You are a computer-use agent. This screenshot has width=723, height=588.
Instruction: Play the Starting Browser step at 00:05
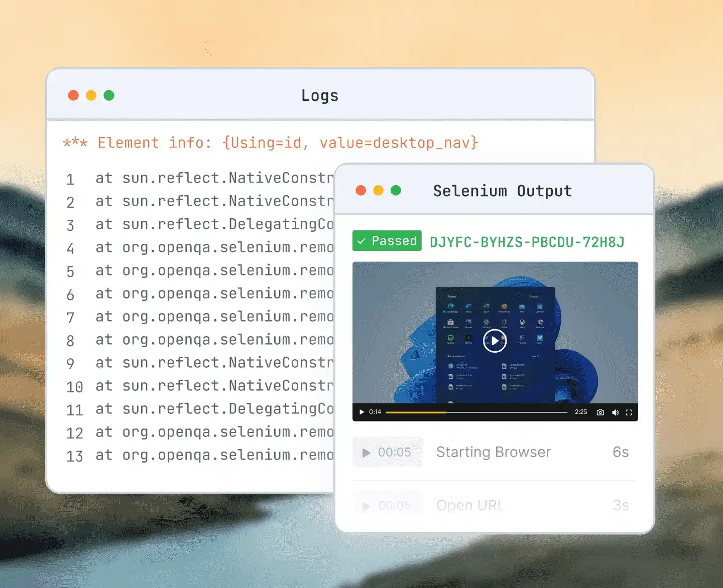(x=387, y=452)
